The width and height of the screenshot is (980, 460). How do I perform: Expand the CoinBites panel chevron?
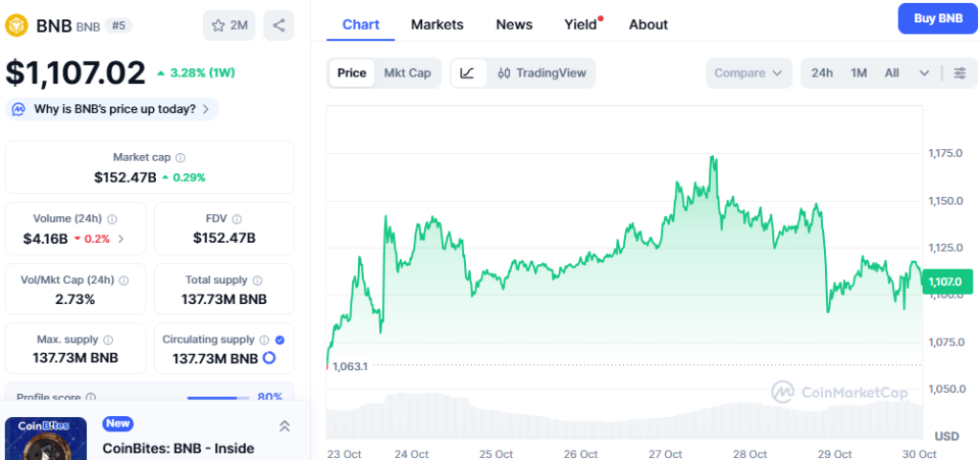[x=284, y=427]
